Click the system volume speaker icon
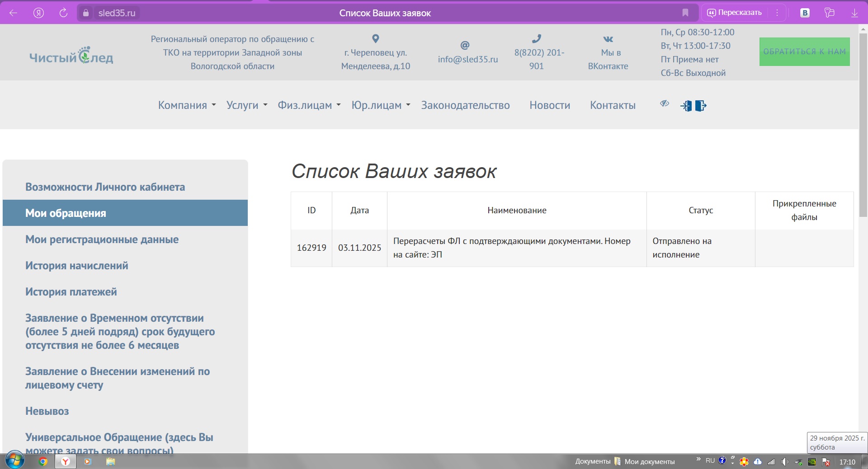This screenshot has height=469, width=868. [x=785, y=461]
